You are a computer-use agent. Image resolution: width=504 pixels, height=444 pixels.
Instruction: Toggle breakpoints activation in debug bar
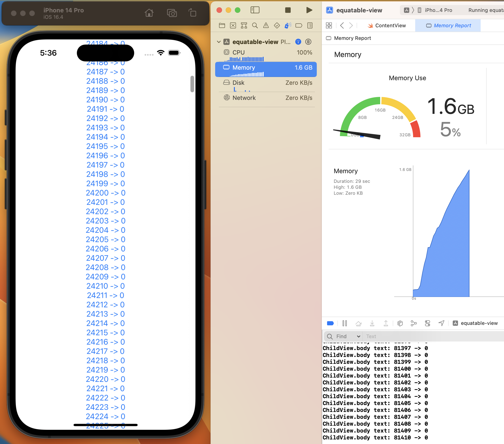point(330,323)
